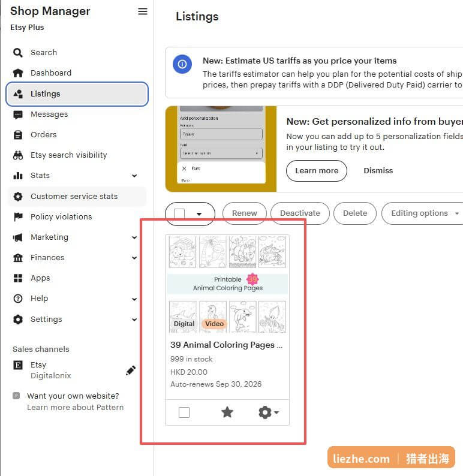This screenshot has height=476, width=463.
Task: Tick the select-all listings checkbox
Action: click(x=179, y=213)
